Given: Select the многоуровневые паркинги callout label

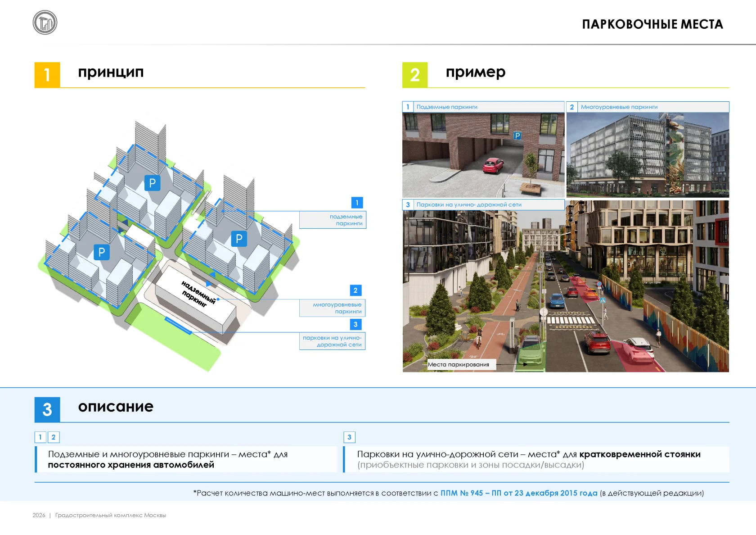Looking at the screenshot, I should tap(332, 308).
